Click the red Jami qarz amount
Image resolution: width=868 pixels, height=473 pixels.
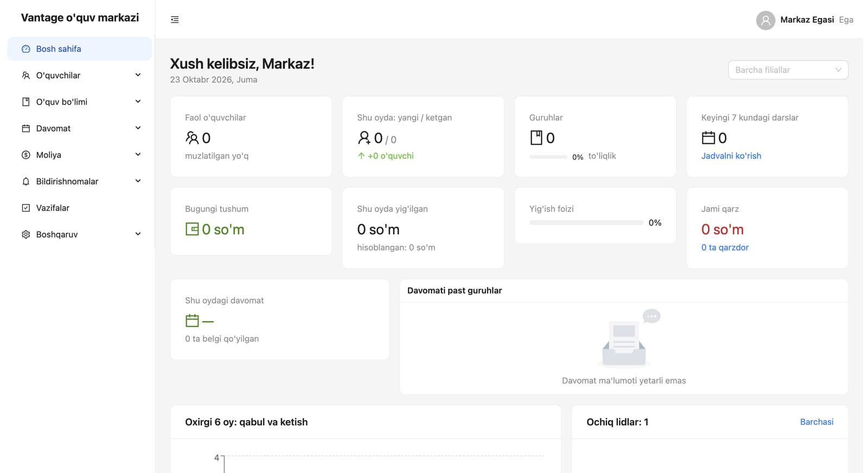point(722,229)
